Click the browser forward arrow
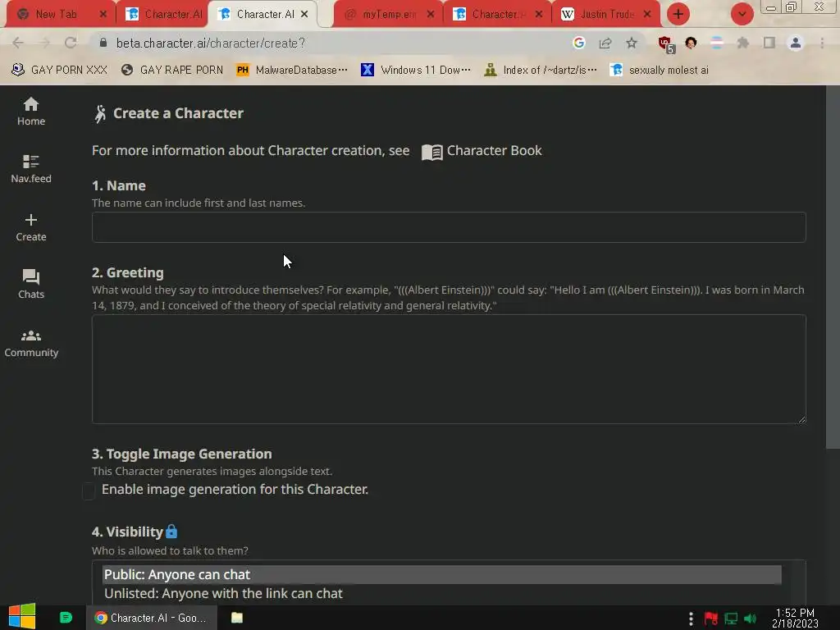 (x=44, y=43)
